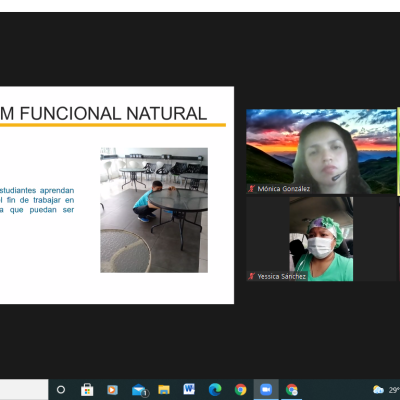Click the muted mic icon beside Mónica González
This screenshot has height=400, width=400.
pyautogui.click(x=252, y=189)
